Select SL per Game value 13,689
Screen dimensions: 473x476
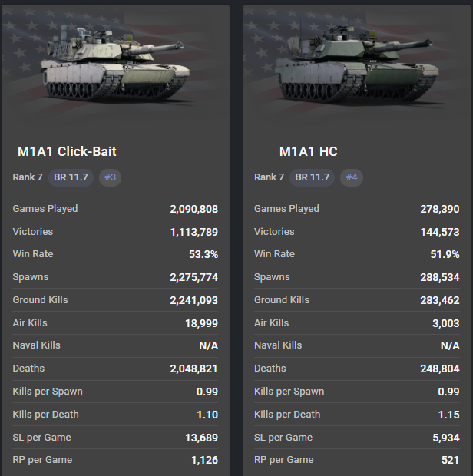point(202,438)
